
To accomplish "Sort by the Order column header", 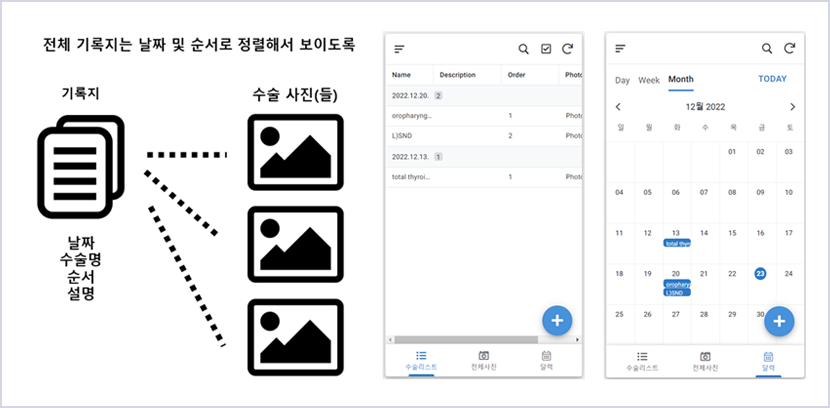I will tap(517, 74).
